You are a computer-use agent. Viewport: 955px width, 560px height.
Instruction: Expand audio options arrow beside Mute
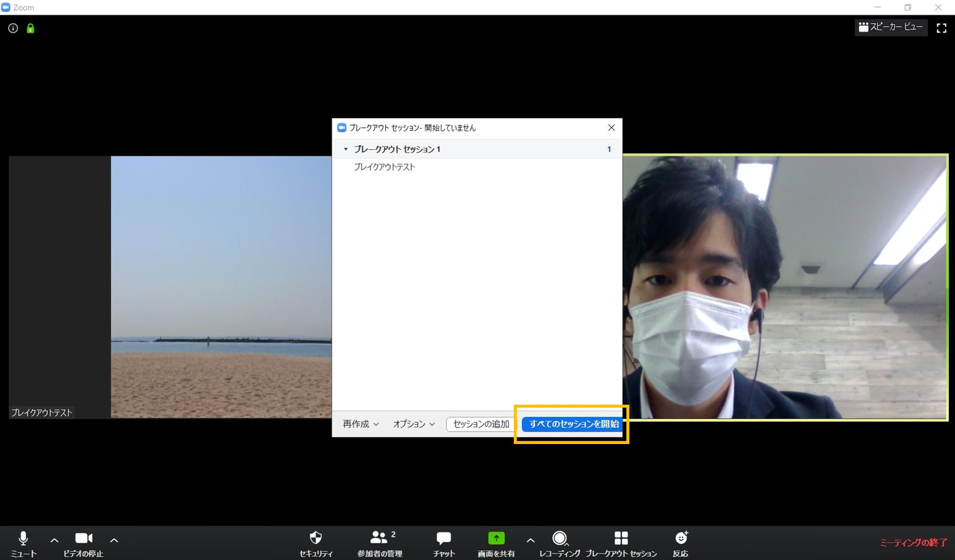pos(54,540)
